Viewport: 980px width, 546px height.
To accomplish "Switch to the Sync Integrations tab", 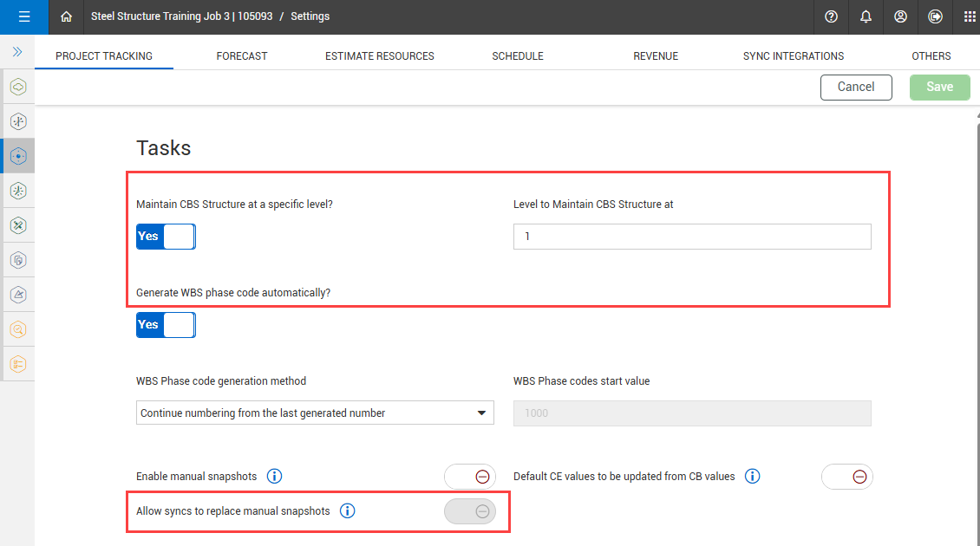I will click(x=793, y=56).
